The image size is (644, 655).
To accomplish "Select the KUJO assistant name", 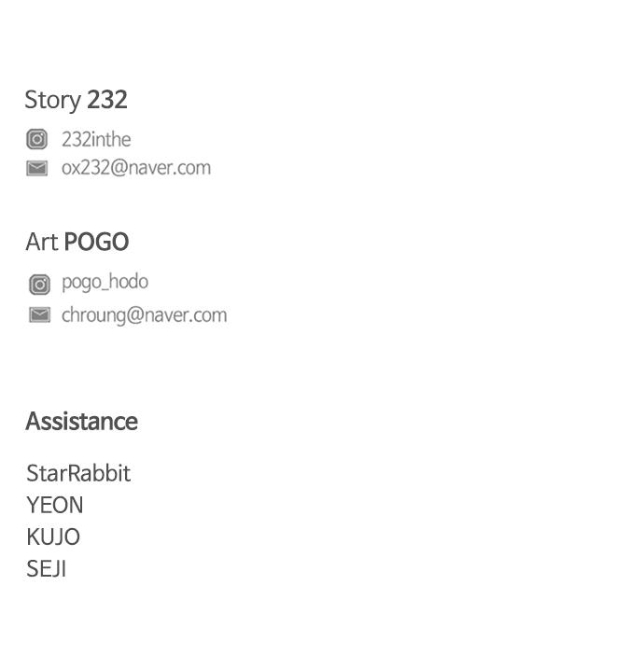I will click(x=53, y=537).
